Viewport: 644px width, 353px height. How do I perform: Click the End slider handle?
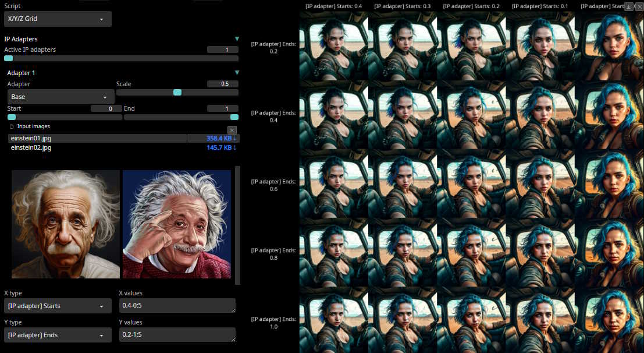click(x=234, y=117)
